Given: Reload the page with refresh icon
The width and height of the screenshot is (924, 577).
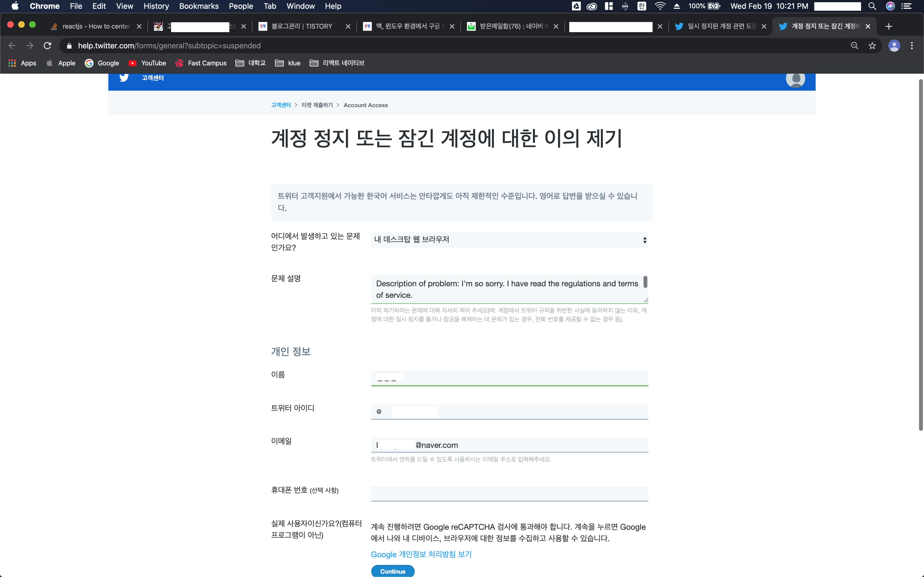Looking at the screenshot, I should [x=47, y=46].
